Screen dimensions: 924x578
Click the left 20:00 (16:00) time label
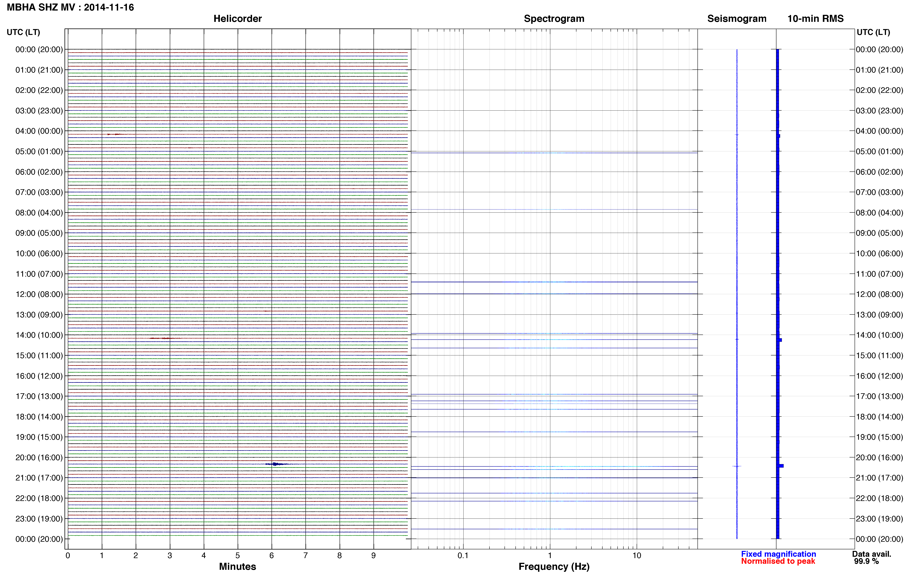pos(39,458)
